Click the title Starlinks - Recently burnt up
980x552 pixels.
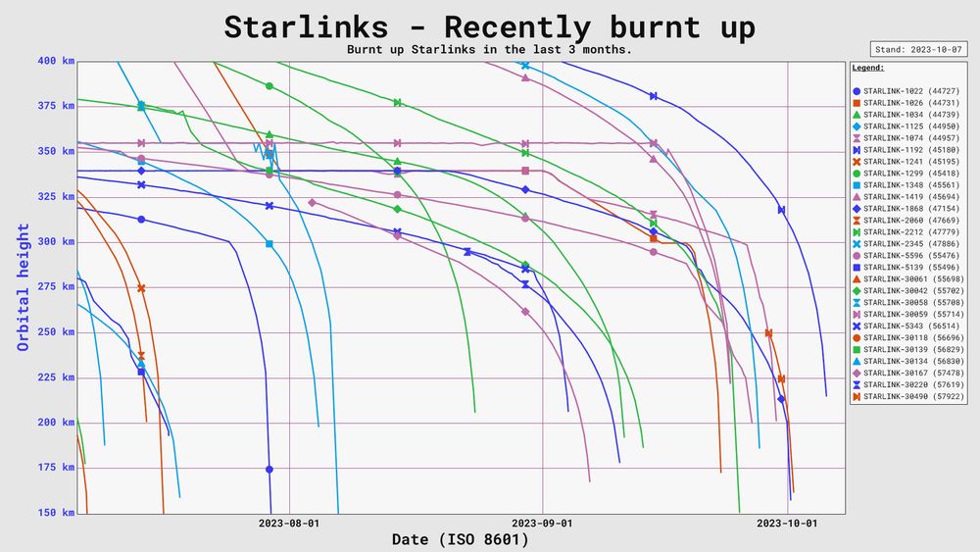tap(489, 26)
